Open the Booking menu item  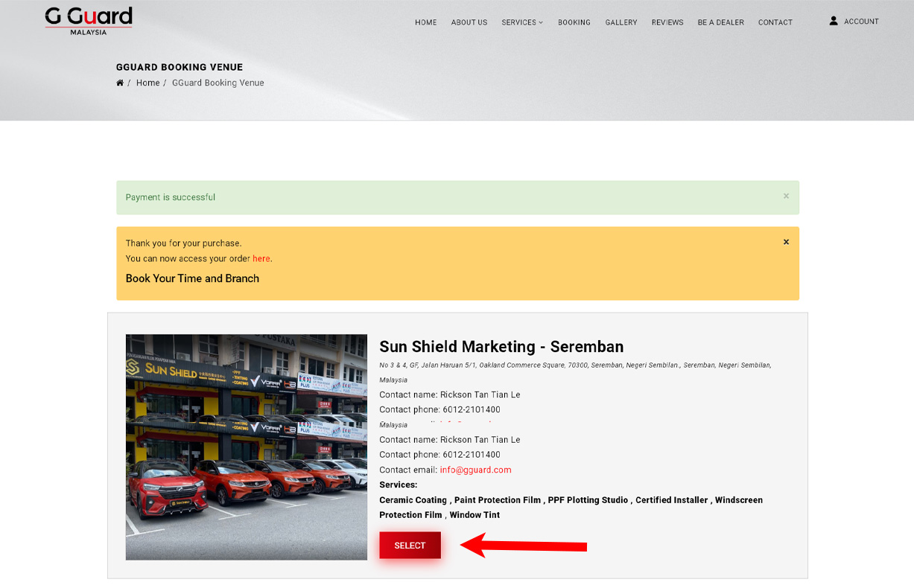574,22
